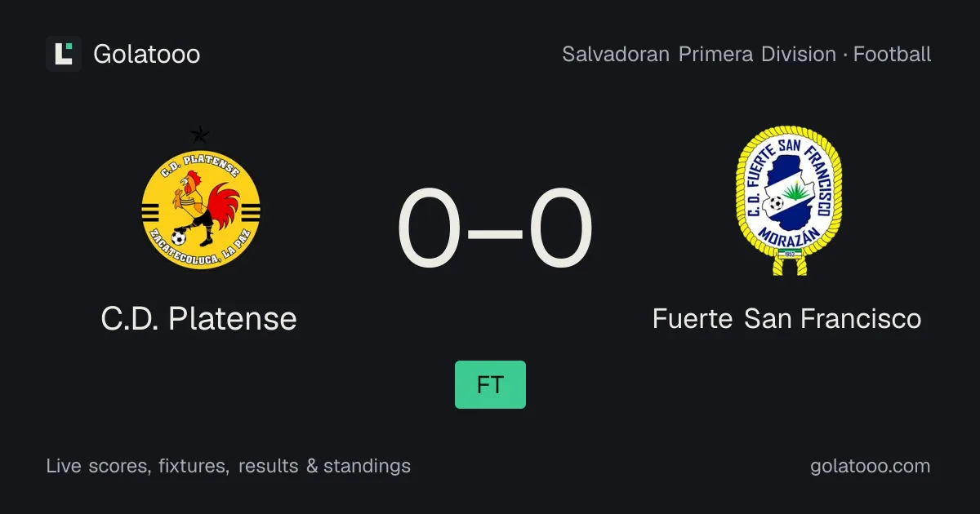Screen dimensions: 980x514
Task: Click the home team's score digit 0
Action: (430, 229)
